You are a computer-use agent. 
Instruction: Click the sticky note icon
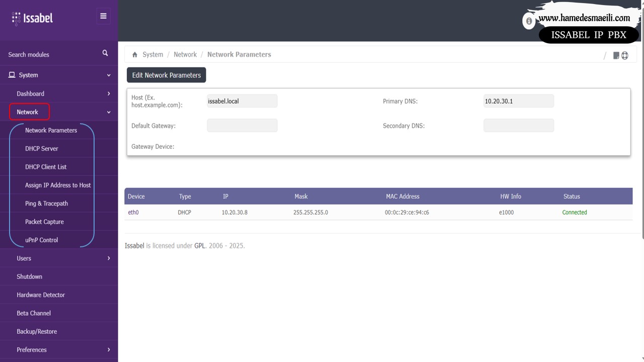616,55
